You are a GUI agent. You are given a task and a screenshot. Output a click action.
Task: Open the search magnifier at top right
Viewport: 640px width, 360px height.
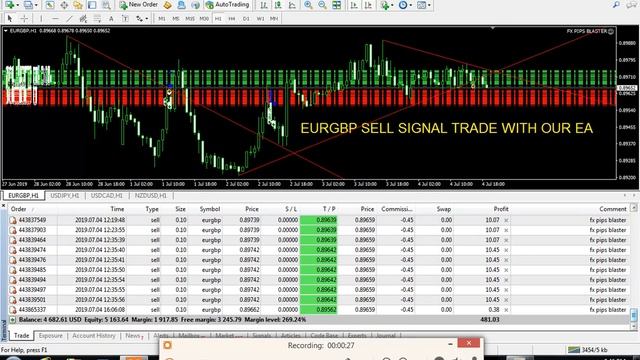(x=616, y=5)
